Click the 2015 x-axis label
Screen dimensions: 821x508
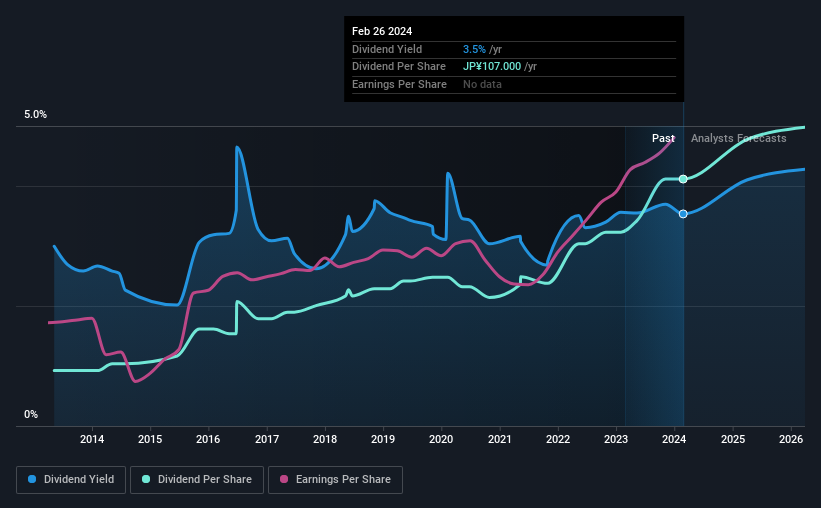150,439
